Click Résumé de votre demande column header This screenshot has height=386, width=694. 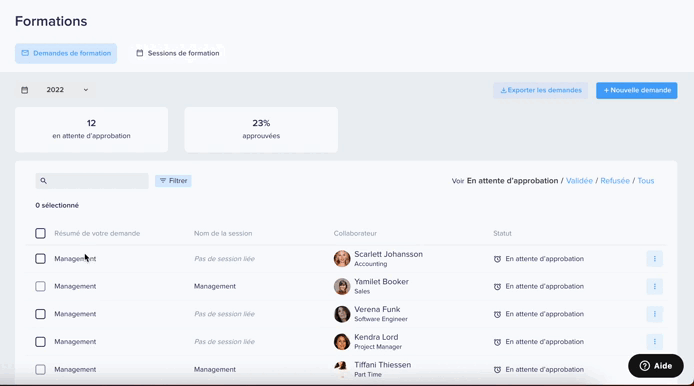click(97, 233)
